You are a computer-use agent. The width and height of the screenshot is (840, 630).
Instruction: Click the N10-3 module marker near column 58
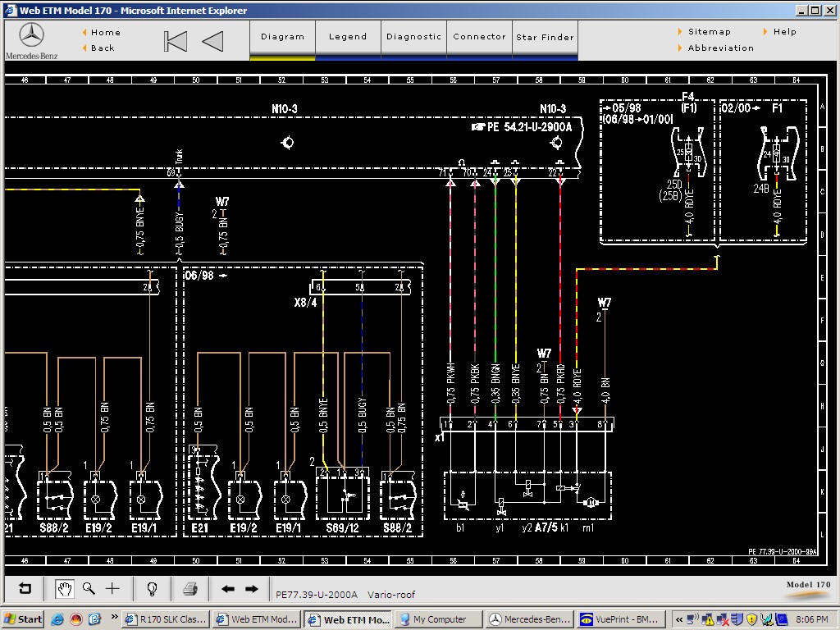coord(553,109)
